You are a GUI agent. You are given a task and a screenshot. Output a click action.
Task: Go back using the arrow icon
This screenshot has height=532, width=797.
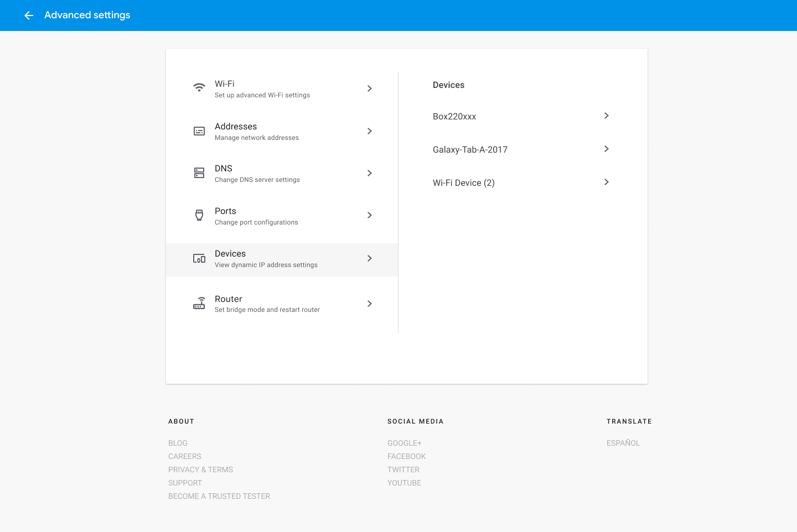pos(29,15)
